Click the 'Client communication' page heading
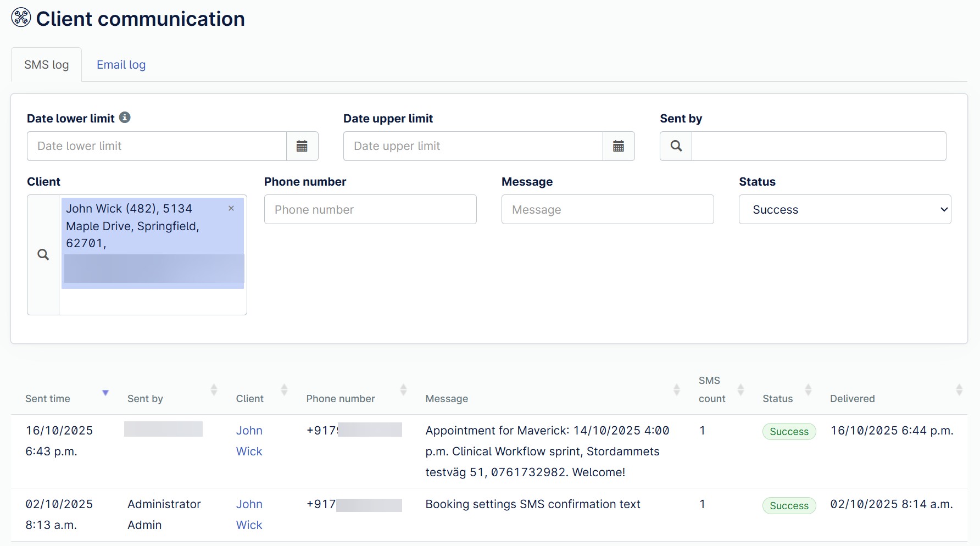This screenshot has width=980, height=546. [x=141, y=19]
